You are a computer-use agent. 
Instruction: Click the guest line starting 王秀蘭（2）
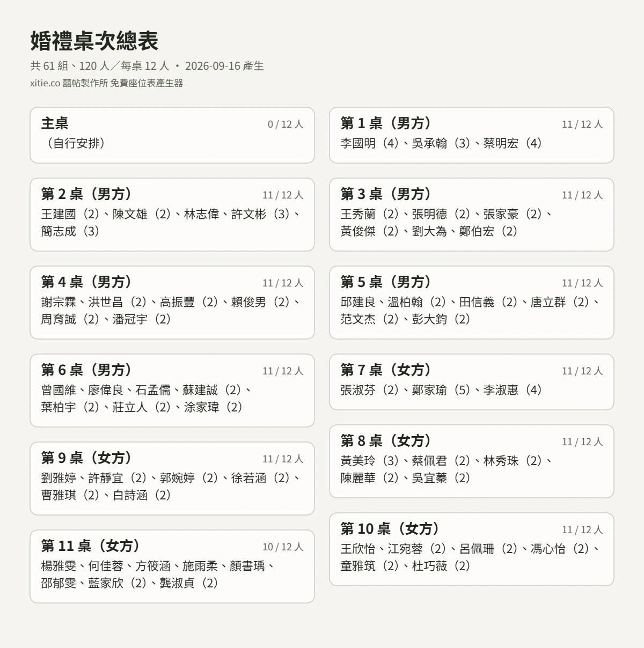pos(447,214)
